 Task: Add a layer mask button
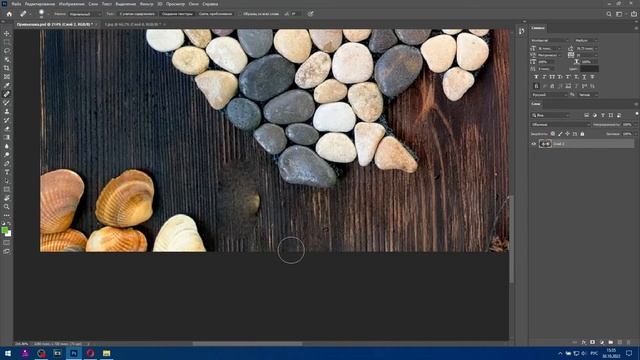tap(592, 342)
